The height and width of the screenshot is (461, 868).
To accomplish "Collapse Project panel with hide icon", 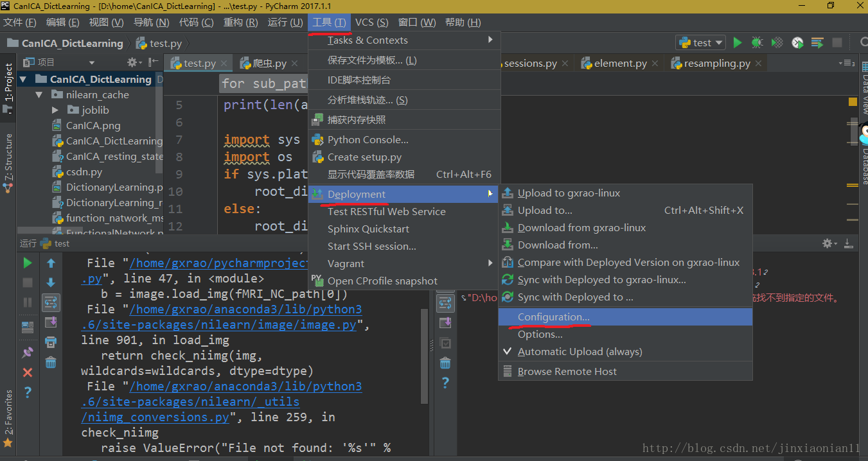I will [x=154, y=62].
